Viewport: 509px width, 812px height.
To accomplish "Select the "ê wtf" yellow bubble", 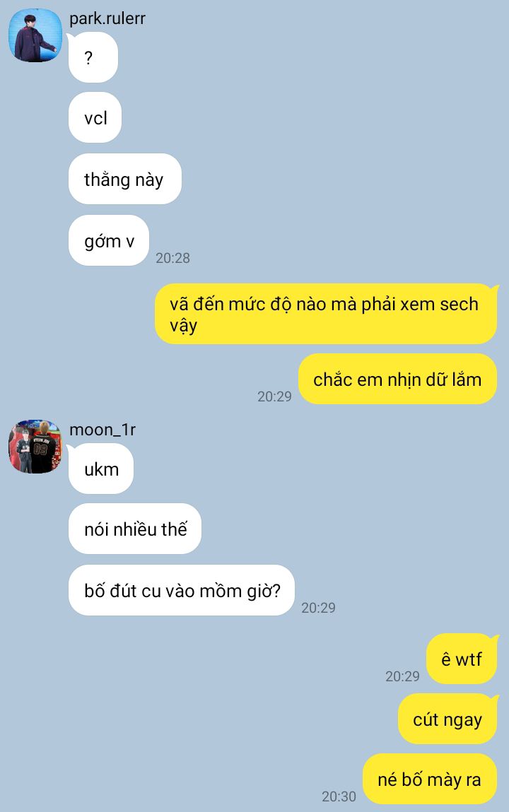I will coord(462,659).
